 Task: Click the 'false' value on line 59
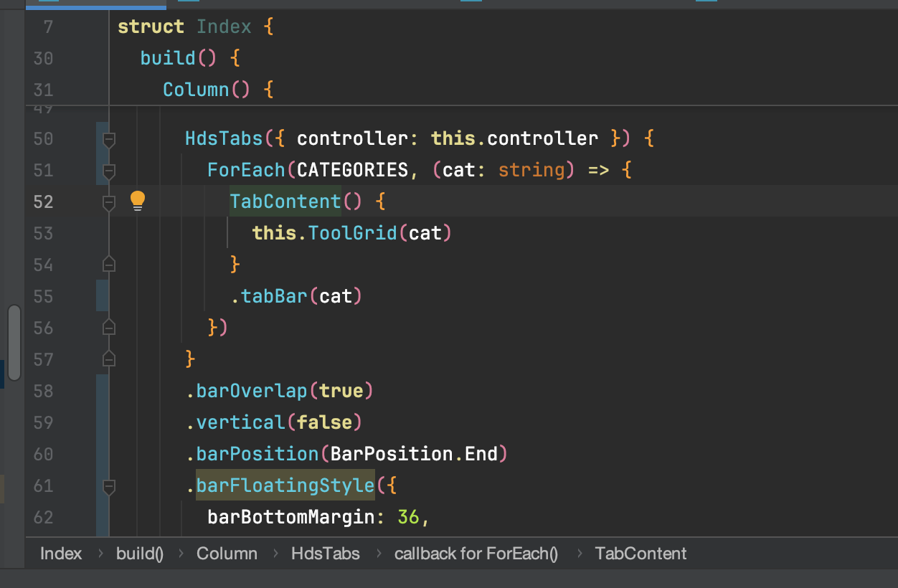point(324,422)
